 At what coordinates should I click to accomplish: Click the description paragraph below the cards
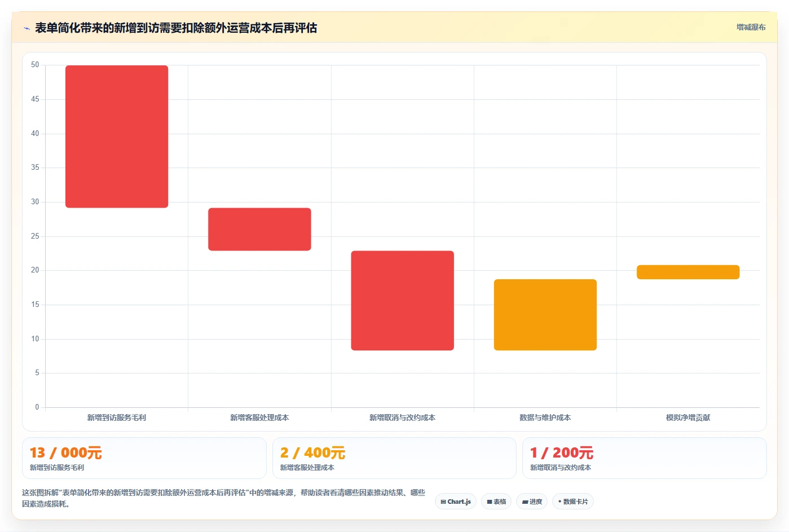tap(224, 498)
